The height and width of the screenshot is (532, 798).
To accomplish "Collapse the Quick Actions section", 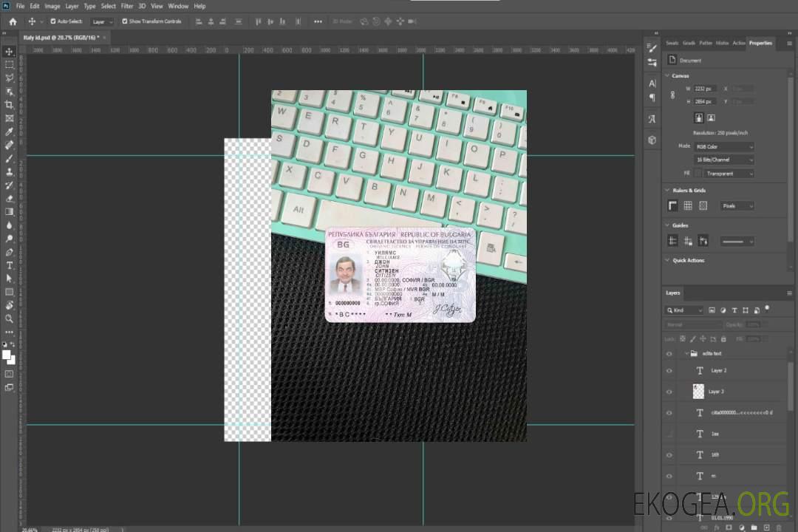I will (x=667, y=260).
